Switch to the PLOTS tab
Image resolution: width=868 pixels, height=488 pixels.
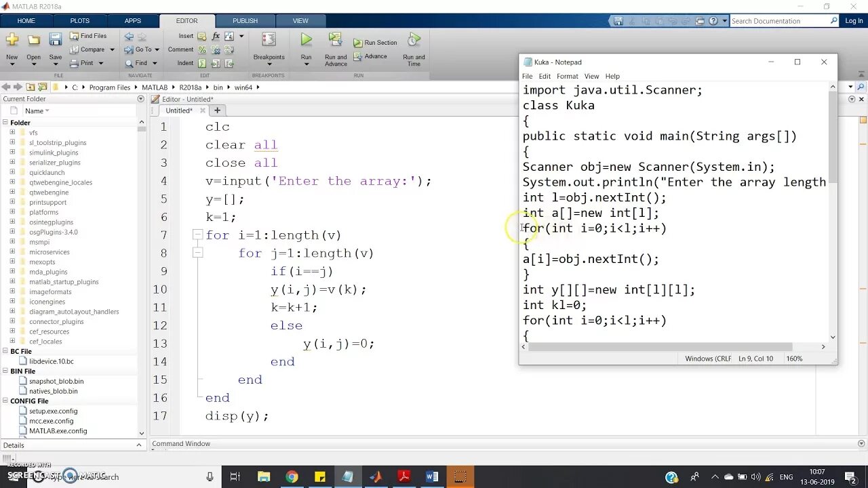tap(79, 21)
